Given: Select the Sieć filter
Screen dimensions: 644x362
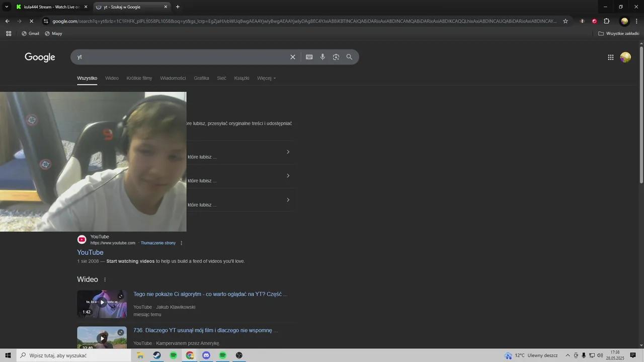Looking at the screenshot, I should click(x=221, y=78).
